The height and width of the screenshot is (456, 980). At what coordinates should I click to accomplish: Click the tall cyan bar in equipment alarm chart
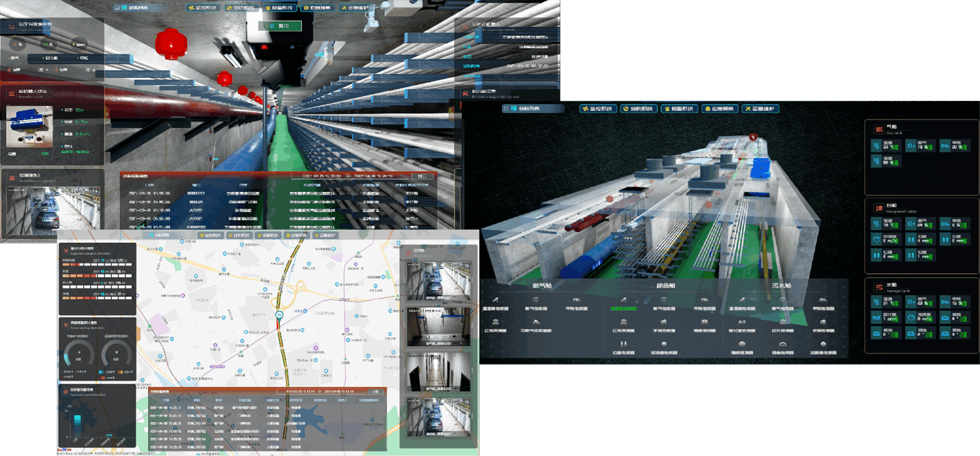77,425
